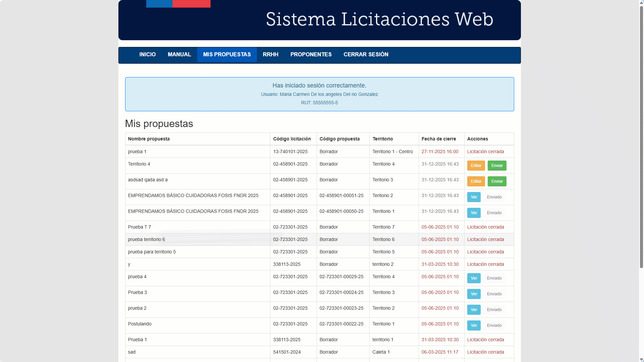The image size is (644, 362).
Task: Edit the 'asdsad qada asd a' proposal
Action: pyautogui.click(x=476, y=181)
